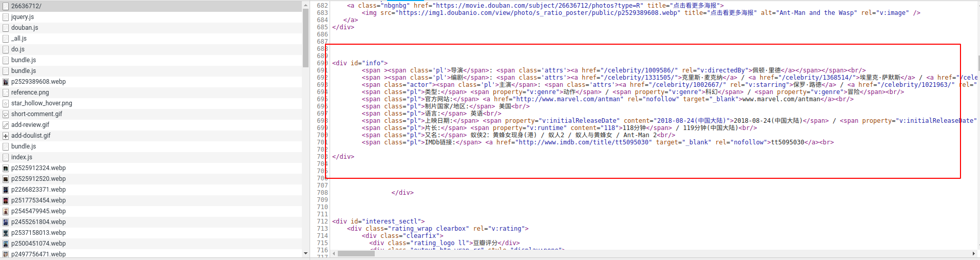Click the code view vertical scrollbar thumb
This screenshot has width=980, height=260.
(978, 63)
